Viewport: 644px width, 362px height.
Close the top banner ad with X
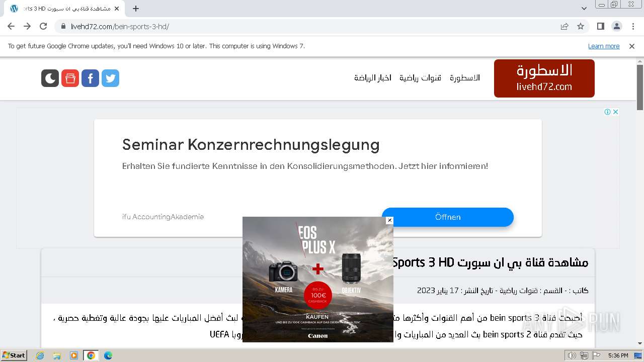615,112
